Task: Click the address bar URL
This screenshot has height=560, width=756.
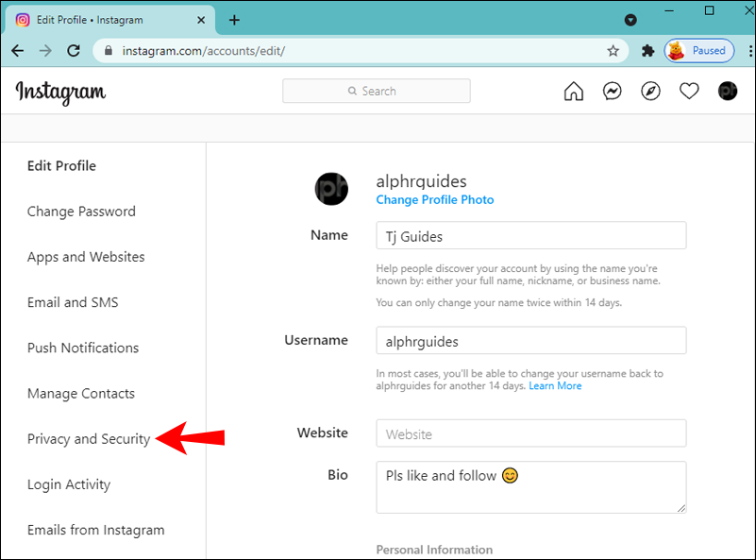Action: tap(203, 51)
